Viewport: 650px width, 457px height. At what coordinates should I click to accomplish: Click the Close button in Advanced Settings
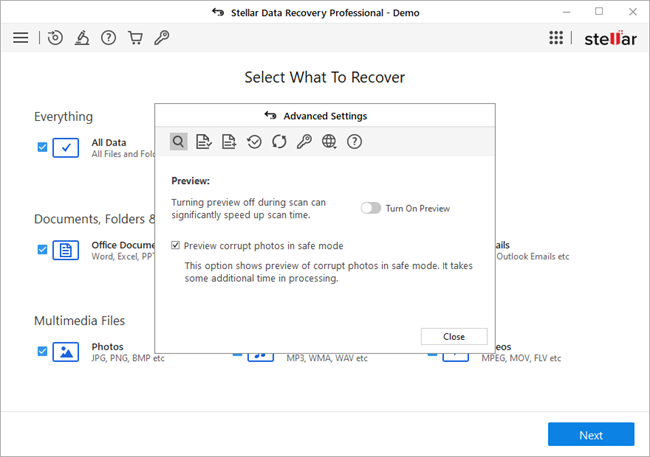pyautogui.click(x=454, y=336)
